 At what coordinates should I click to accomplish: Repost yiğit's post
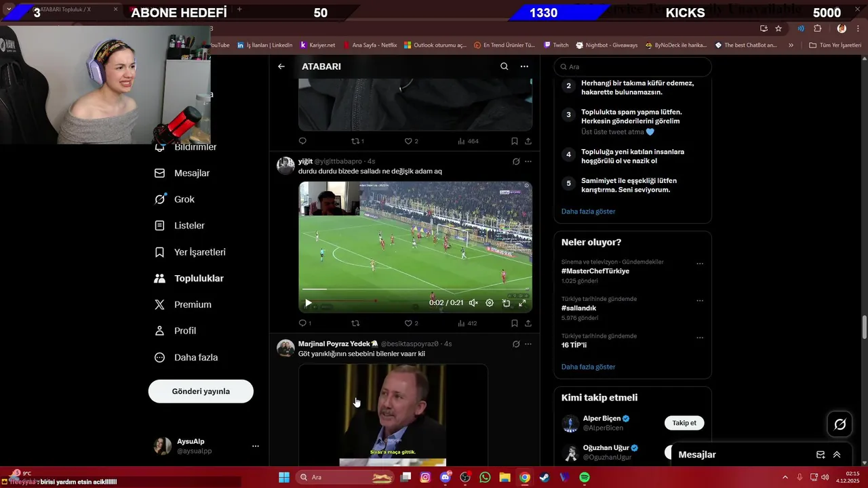point(355,323)
